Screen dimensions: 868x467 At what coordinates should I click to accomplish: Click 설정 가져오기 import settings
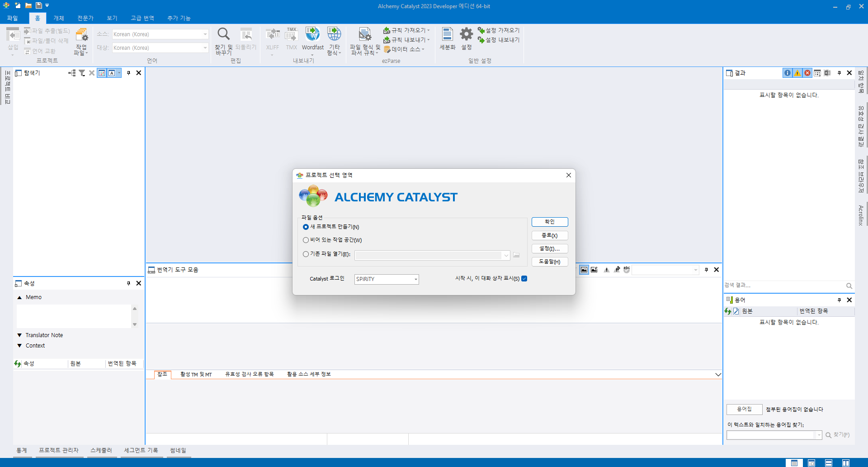[499, 30]
